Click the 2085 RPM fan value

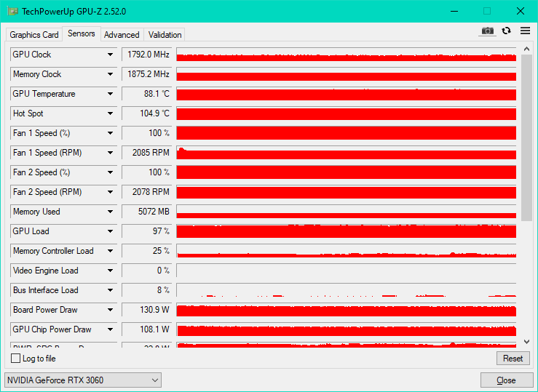[147, 153]
